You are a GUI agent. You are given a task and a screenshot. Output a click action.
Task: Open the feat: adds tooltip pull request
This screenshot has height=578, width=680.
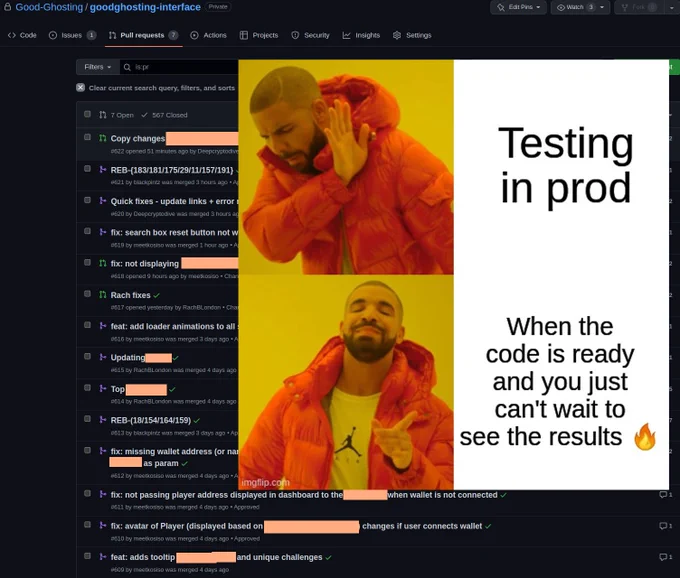pos(216,557)
